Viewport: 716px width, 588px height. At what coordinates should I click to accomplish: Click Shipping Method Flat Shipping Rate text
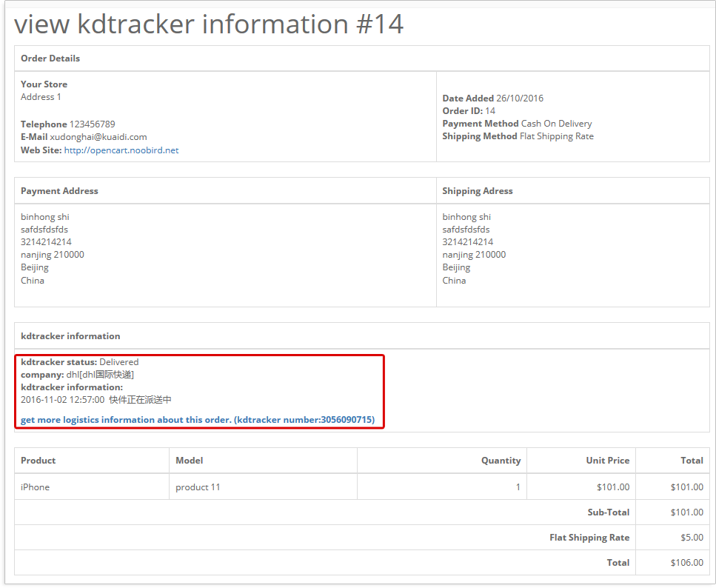point(518,136)
